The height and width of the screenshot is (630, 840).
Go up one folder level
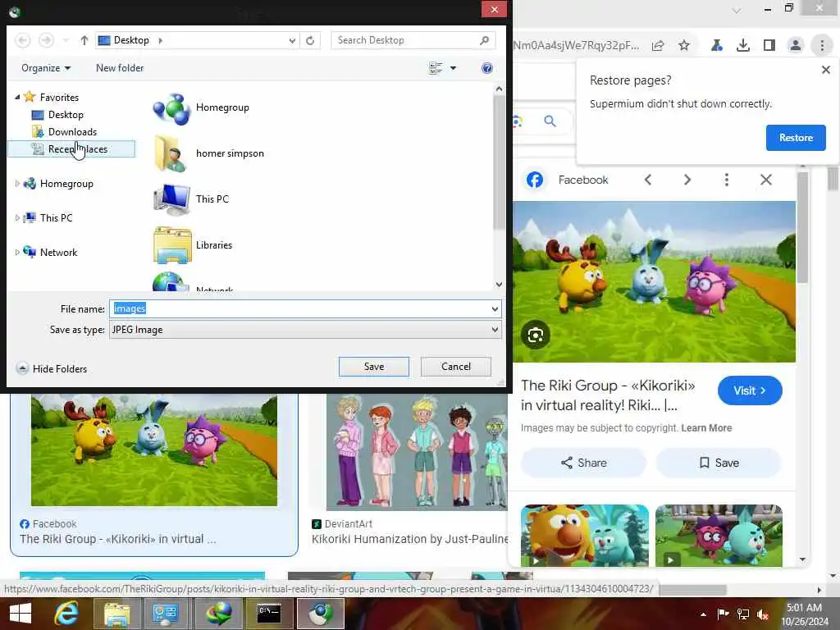coord(84,40)
